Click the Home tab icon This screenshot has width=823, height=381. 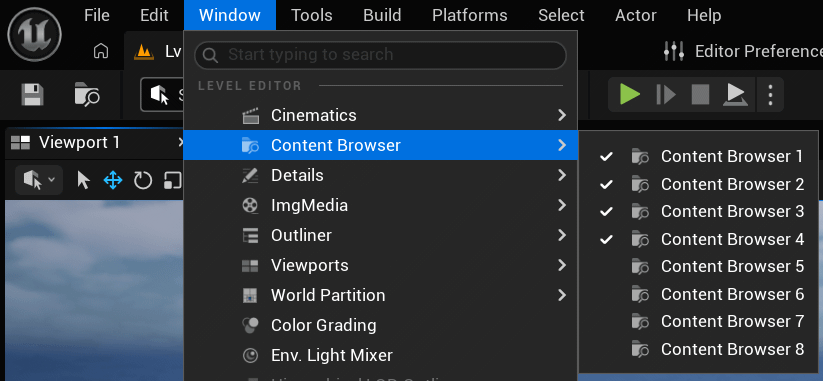click(100, 51)
